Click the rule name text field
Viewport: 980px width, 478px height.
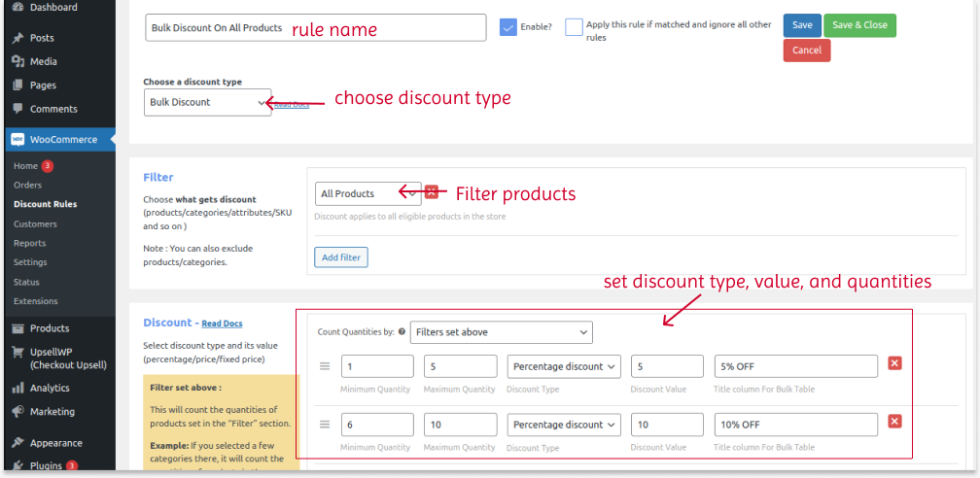coord(315,27)
